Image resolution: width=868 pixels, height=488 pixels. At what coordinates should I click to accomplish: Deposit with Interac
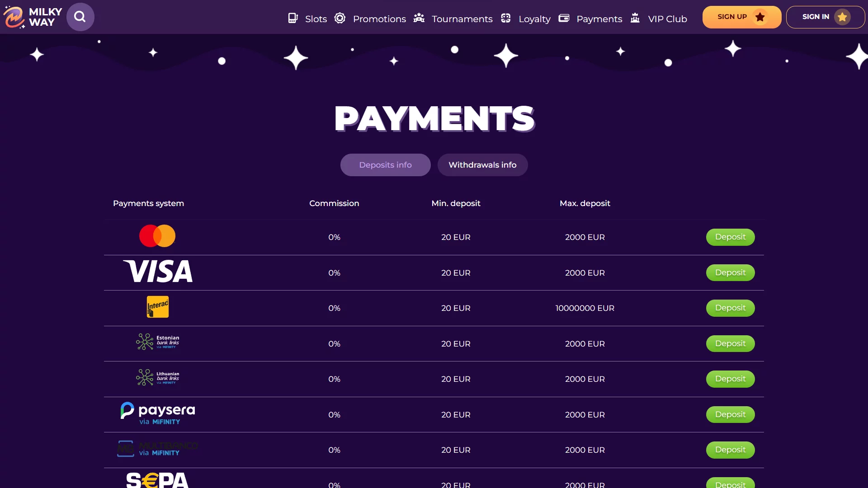(730, 308)
